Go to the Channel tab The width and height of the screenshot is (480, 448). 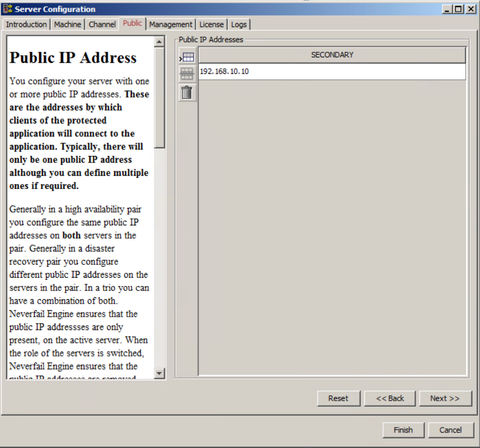(x=102, y=24)
